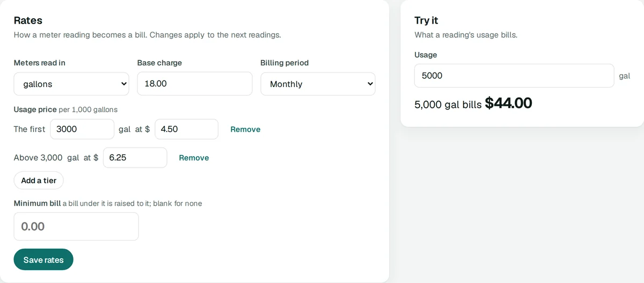Edit the 4.50 tier price field
Image resolution: width=644 pixels, height=283 pixels.
click(187, 129)
